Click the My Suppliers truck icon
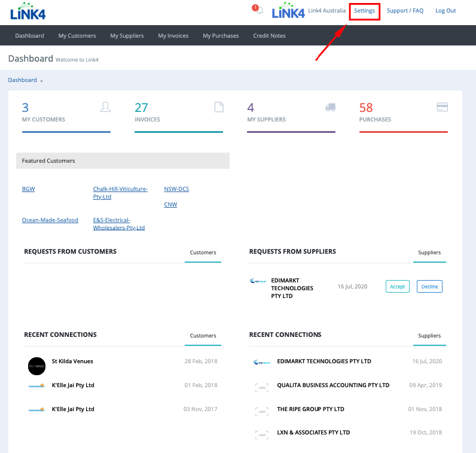476x453 pixels. [330, 107]
